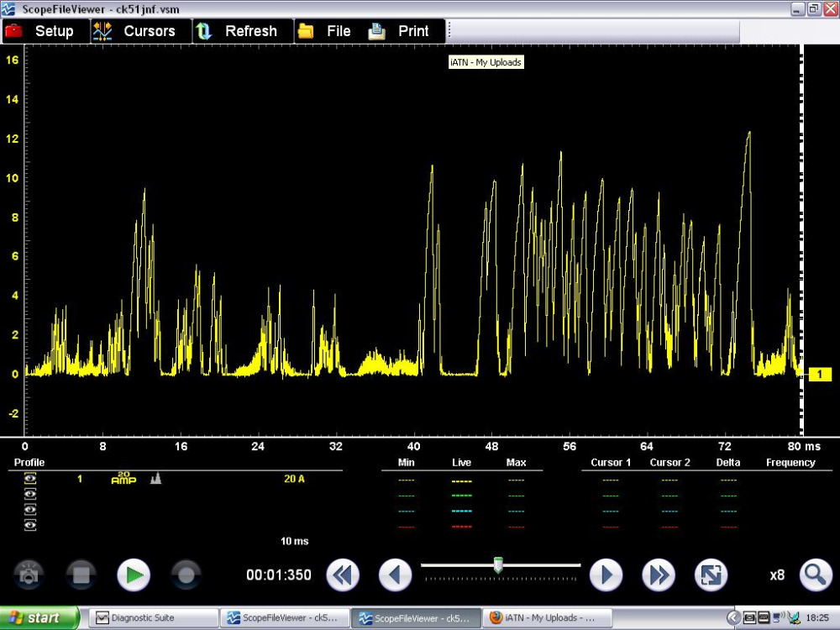Click the double-arrow rewind button
This screenshot has width=840, height=630.
point(343,575)
